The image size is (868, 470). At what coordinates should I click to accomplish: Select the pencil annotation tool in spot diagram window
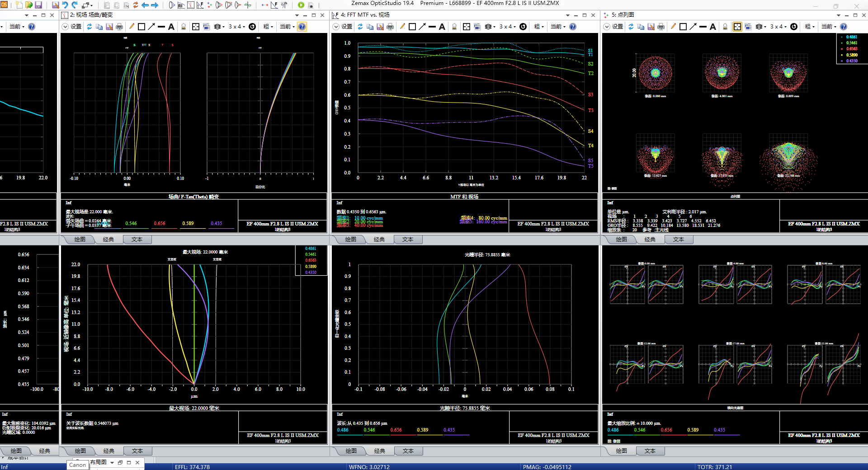click(673, 27)
